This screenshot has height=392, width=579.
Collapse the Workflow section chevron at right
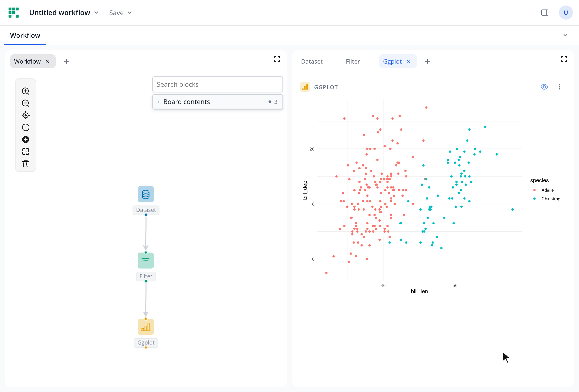pyautogui.click(x=565, y=35)
